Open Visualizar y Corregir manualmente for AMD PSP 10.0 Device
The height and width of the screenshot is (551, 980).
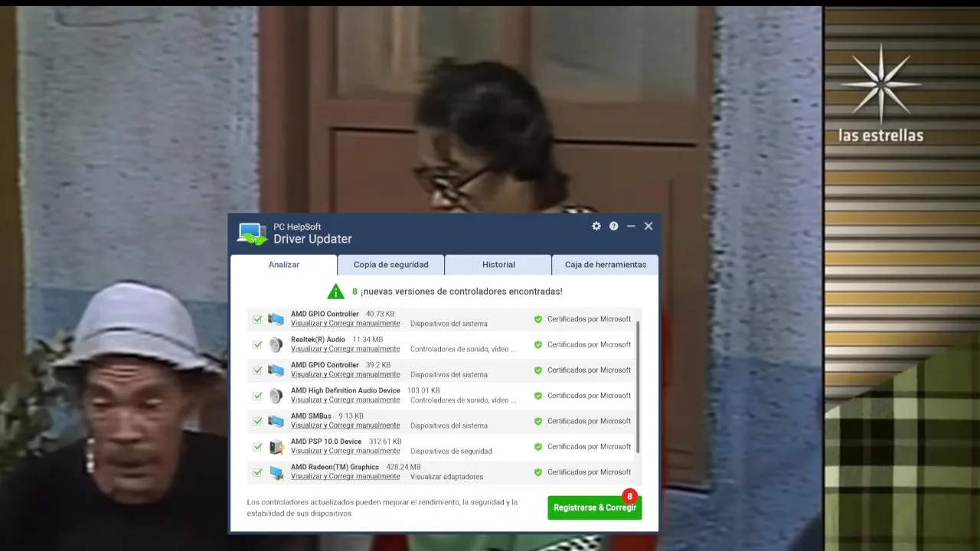pos(345,451)
